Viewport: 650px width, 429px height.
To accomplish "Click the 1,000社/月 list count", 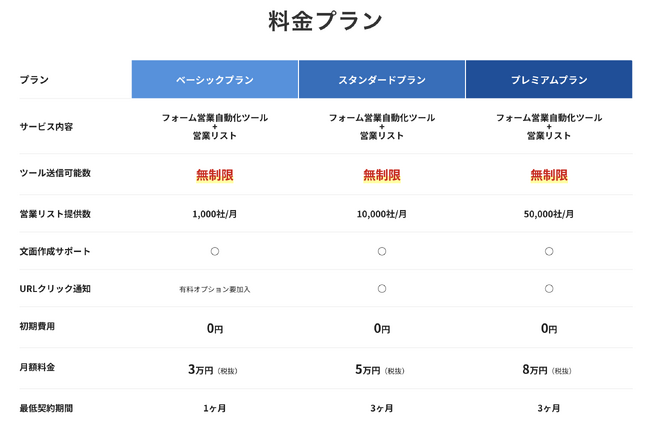I will (x=215, y=214).
